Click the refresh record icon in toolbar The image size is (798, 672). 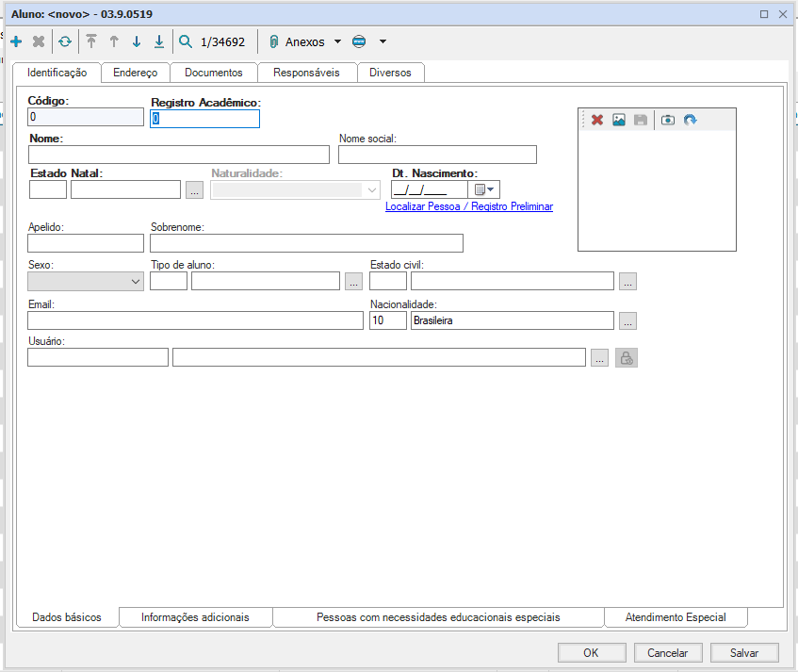tap(64, 41)
